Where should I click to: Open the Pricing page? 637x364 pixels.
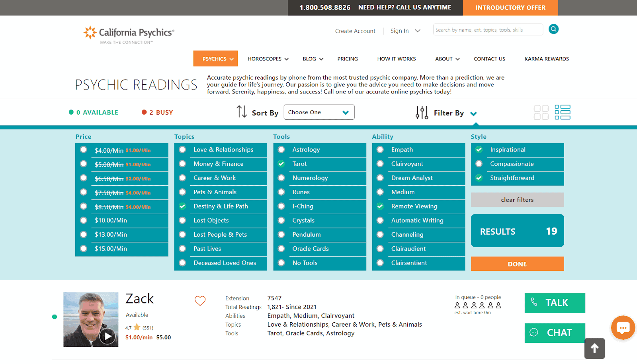coord(348,59)
